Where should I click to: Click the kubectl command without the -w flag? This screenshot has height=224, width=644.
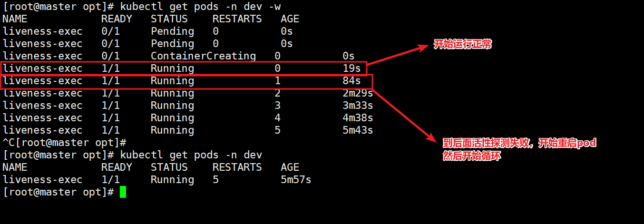point(191,155)
